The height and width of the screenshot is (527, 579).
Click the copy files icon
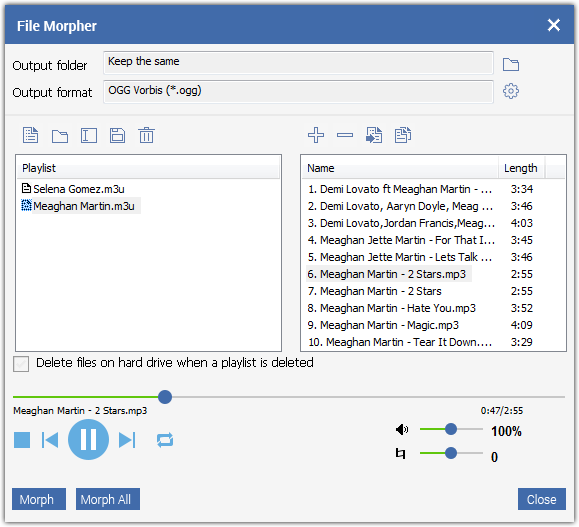403,135
